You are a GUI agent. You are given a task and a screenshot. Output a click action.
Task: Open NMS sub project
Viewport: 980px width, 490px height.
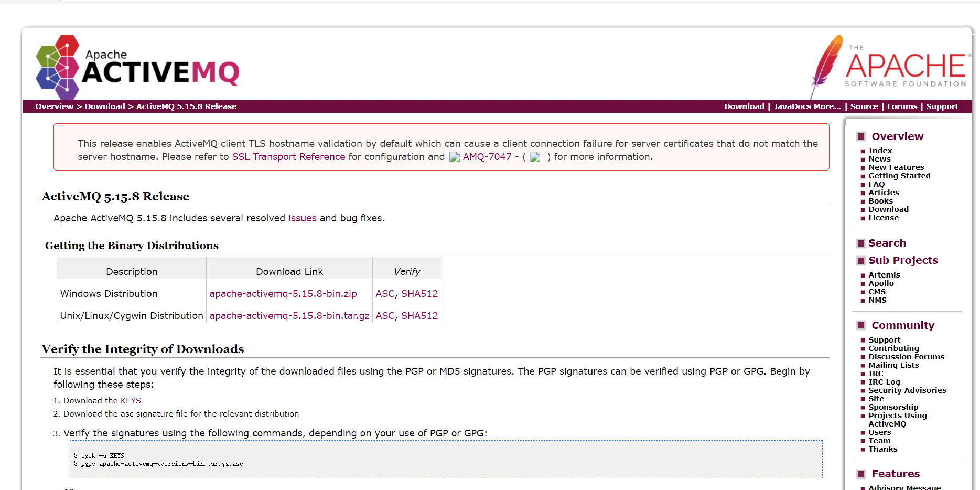877,300
